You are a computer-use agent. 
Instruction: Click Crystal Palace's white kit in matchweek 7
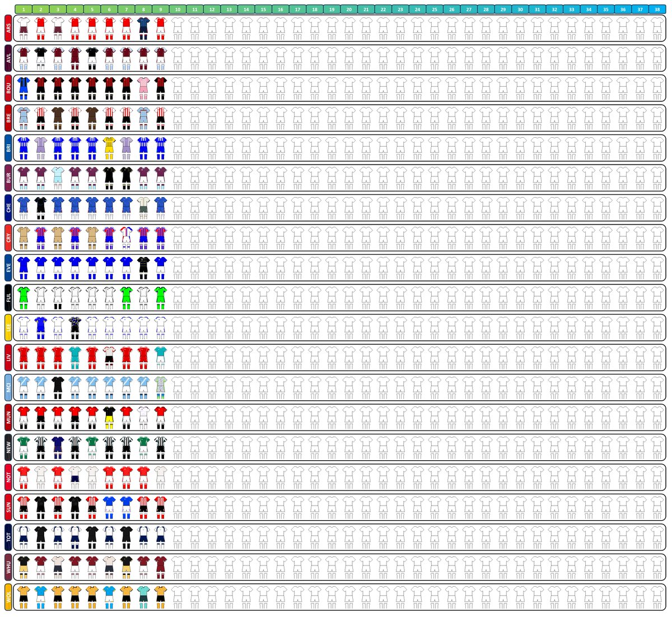126,239
